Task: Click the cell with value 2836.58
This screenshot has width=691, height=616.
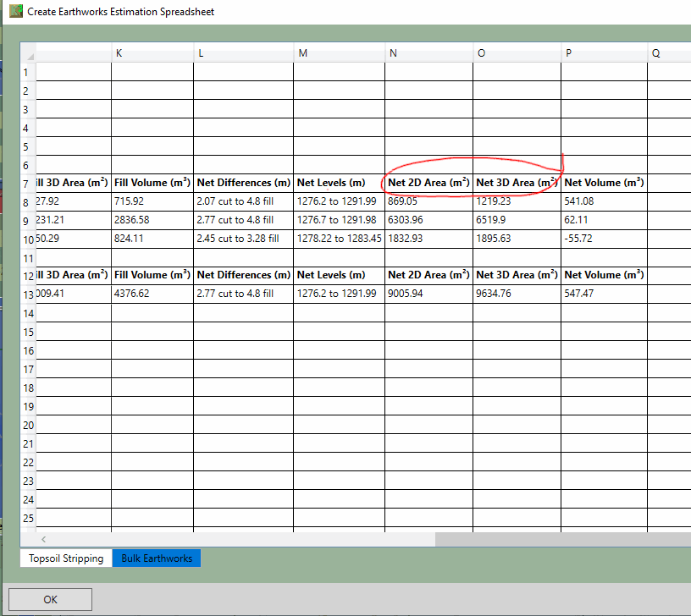Action: (152, 220)
